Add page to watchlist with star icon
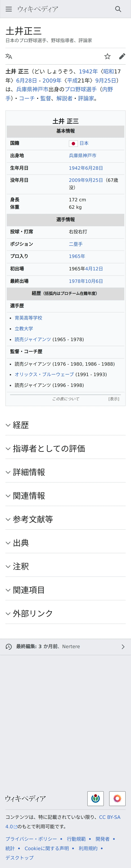 (107, 56)
